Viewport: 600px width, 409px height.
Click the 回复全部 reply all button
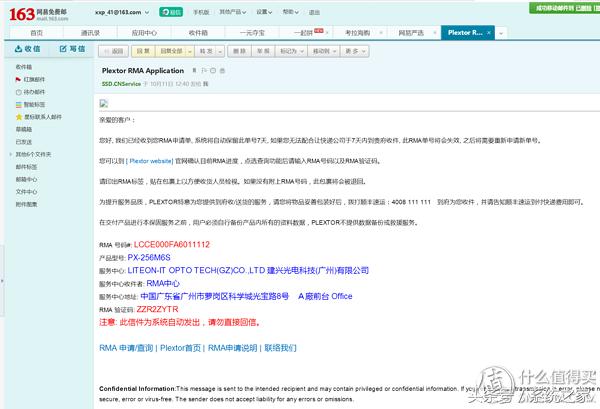[x=171, y=51]
